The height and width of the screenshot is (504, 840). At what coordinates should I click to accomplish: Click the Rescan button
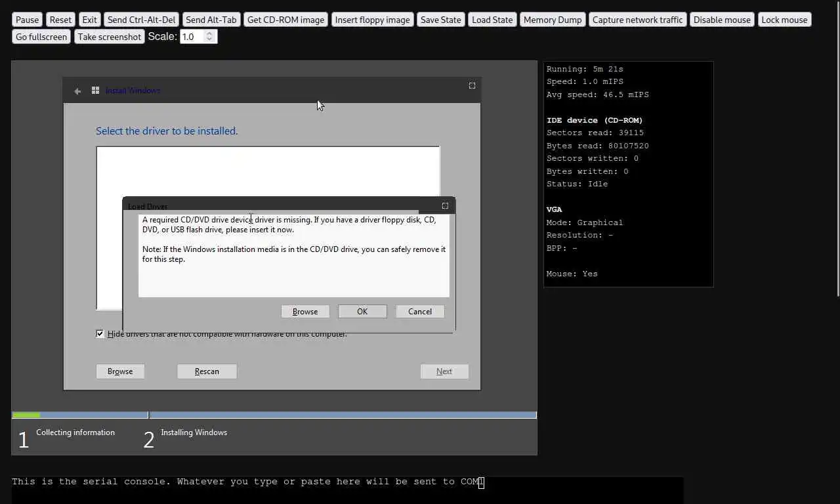tap(207, 371)
